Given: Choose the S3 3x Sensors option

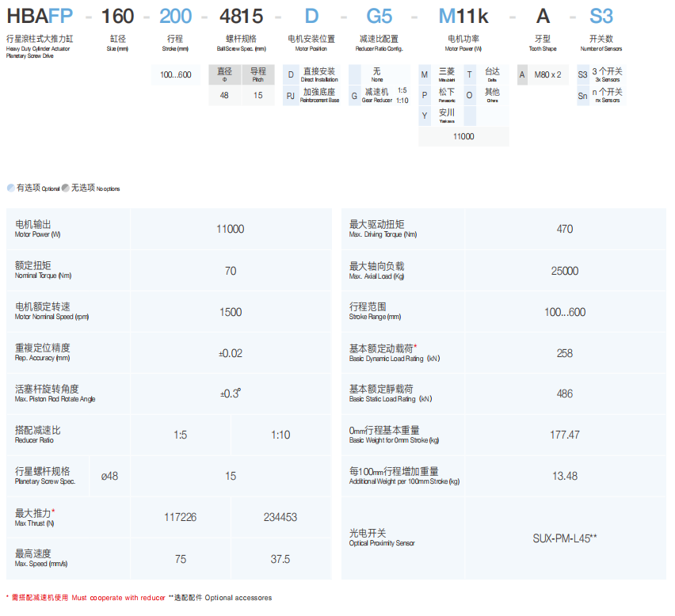Looking at the screenshot, I should (582, 74).
